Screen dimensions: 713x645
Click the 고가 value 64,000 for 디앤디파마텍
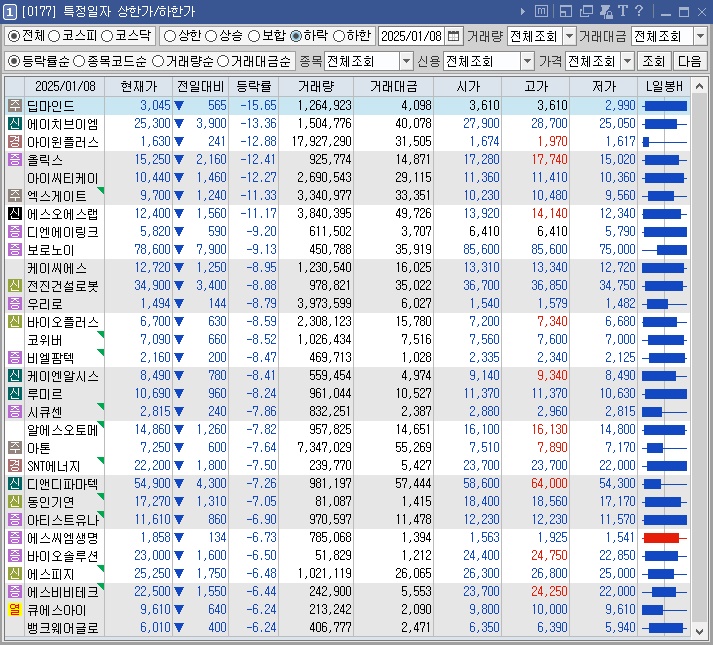pyautogui.click(x=549, y=484)
